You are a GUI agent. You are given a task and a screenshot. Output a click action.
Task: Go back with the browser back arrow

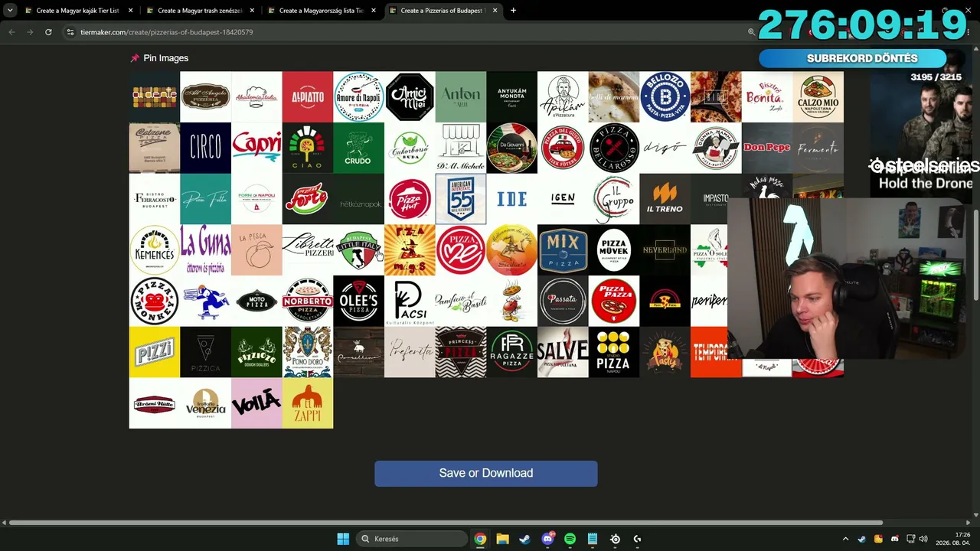tap(11, 32)
